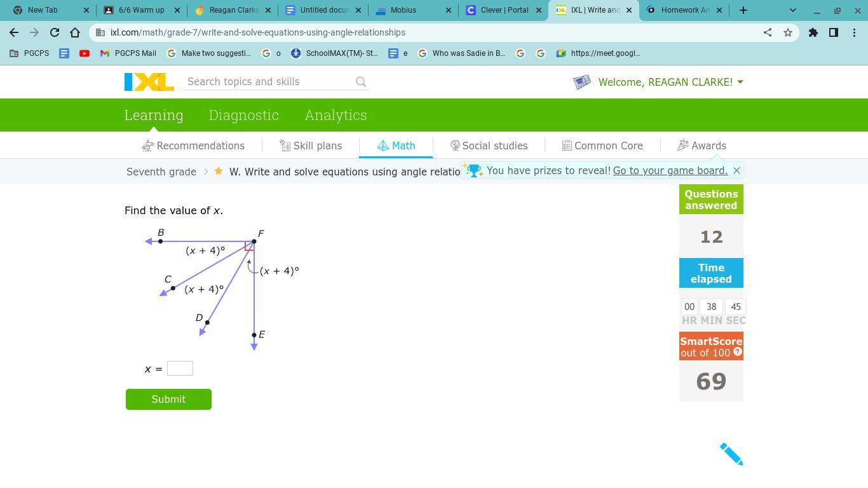This screenshot has height=488, width=868.
Task: Open Chrome's three-dot menu
Action: [854, 32]
